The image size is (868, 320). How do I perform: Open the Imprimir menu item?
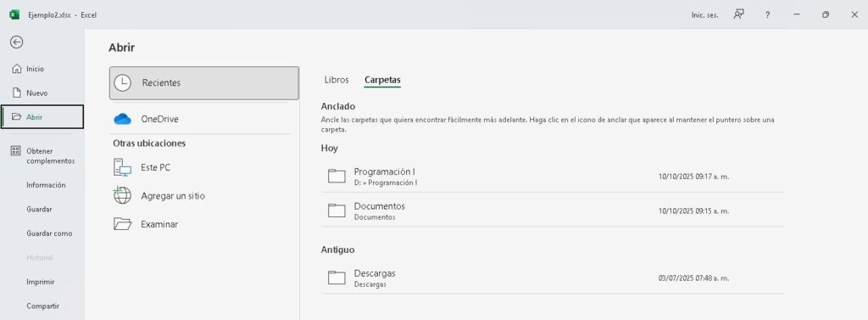[41, 282]
